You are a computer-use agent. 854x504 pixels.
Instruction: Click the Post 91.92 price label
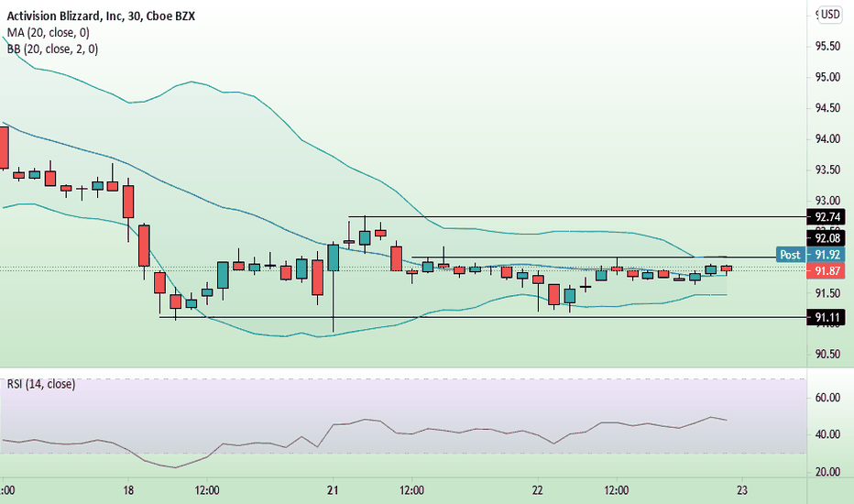coord(810,255)
